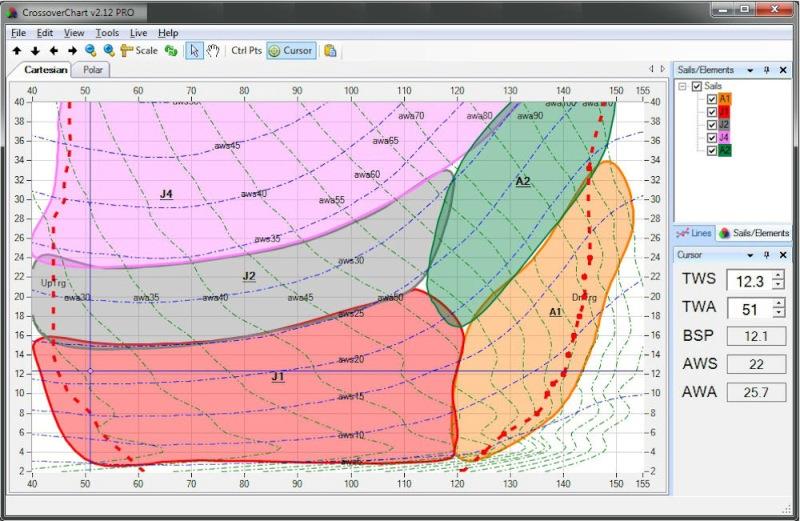Click the pan down arrow in toolbar
The height and width of the screenshot is (521, 800).
(35, 51)
